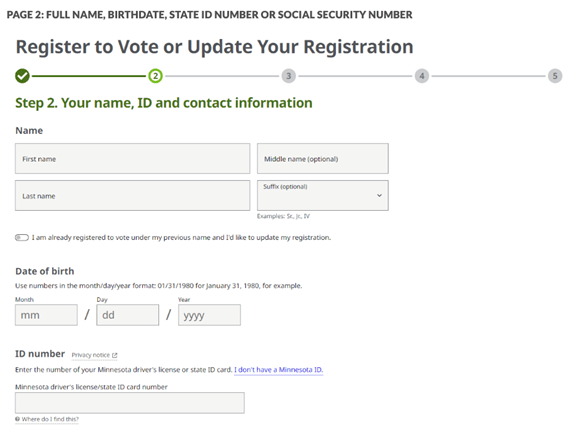582x444 pixels.
Task: Open the Suffix (optional) dropdown
Action: click(x=323, y=196)
